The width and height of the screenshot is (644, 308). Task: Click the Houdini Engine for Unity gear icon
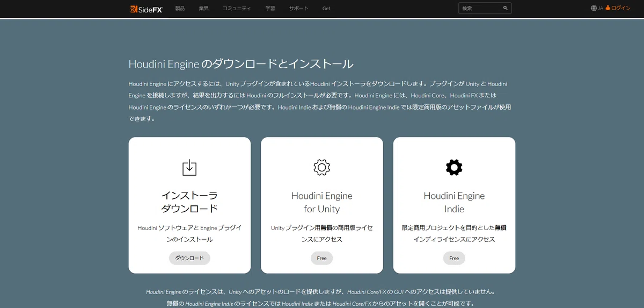[322, 167]
